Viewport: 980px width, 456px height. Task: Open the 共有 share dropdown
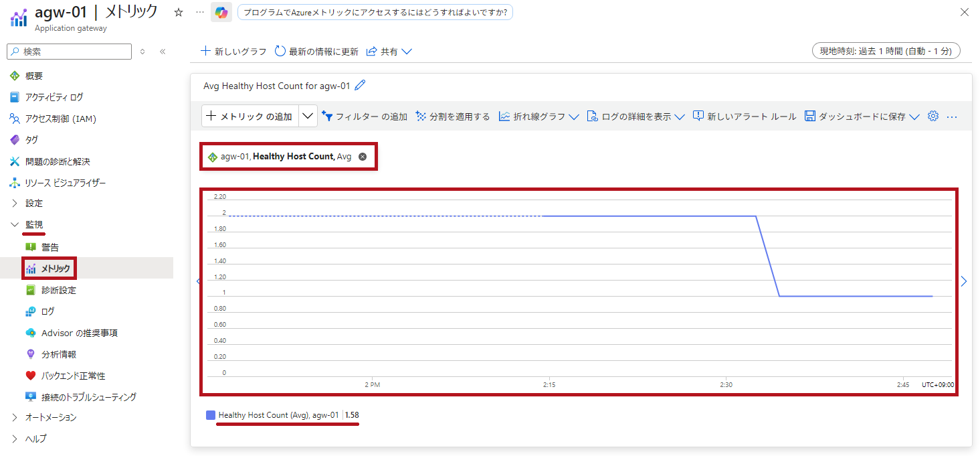pos(389,52)
